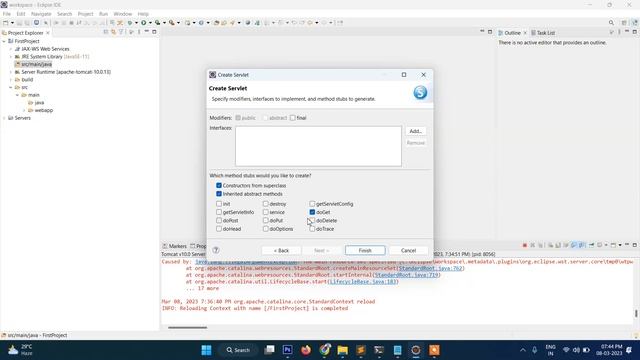
Task: Open Chrome from the taskbar
Action: [324, 350]
